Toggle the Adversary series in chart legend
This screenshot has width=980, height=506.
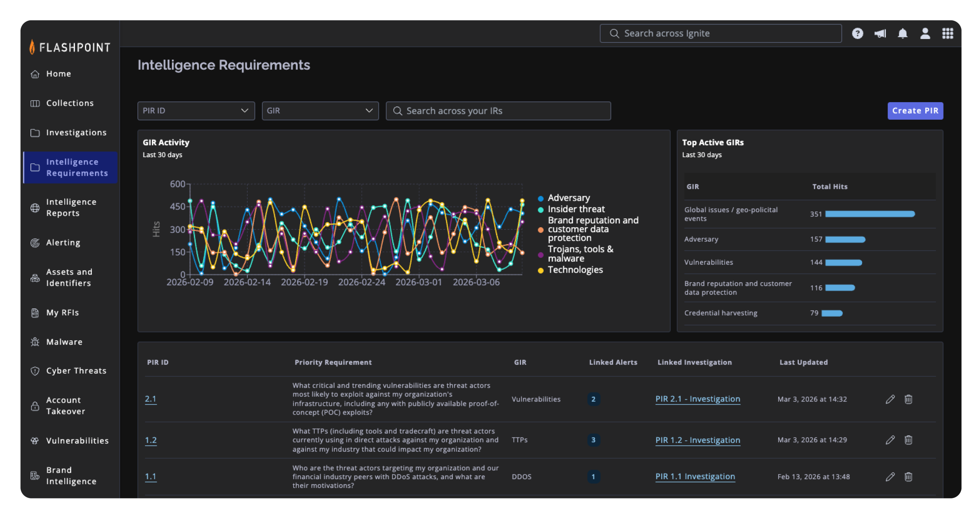pyautogui.click(x=568, y=198)
